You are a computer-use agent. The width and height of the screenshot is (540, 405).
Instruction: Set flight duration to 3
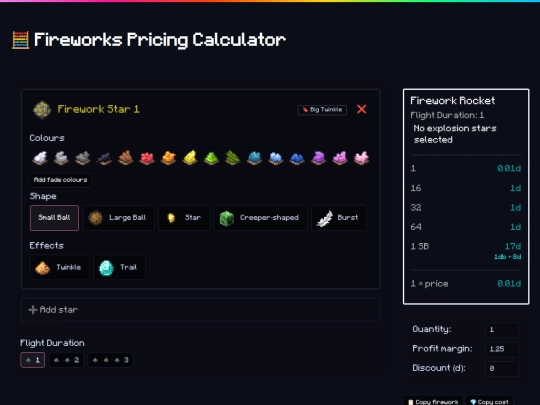click(111, 360)
